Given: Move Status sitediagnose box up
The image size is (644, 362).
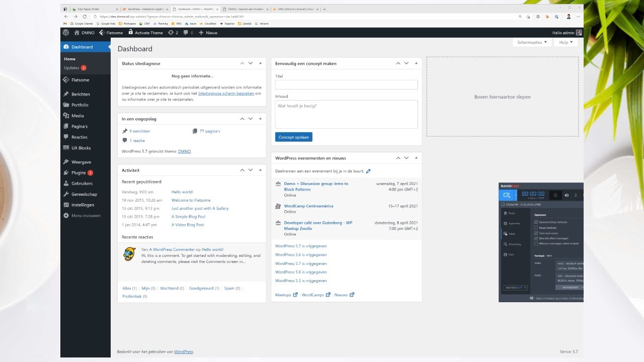Looking at the screenshot, I should pyautogui.click(x=243, y=63).
